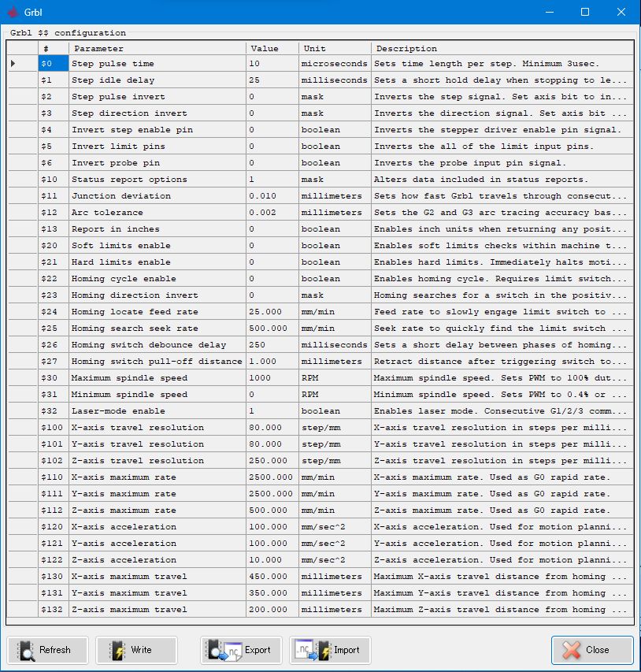Click the # column header
The width and height of the screenshot is (641, 672).
click(53, 48)
